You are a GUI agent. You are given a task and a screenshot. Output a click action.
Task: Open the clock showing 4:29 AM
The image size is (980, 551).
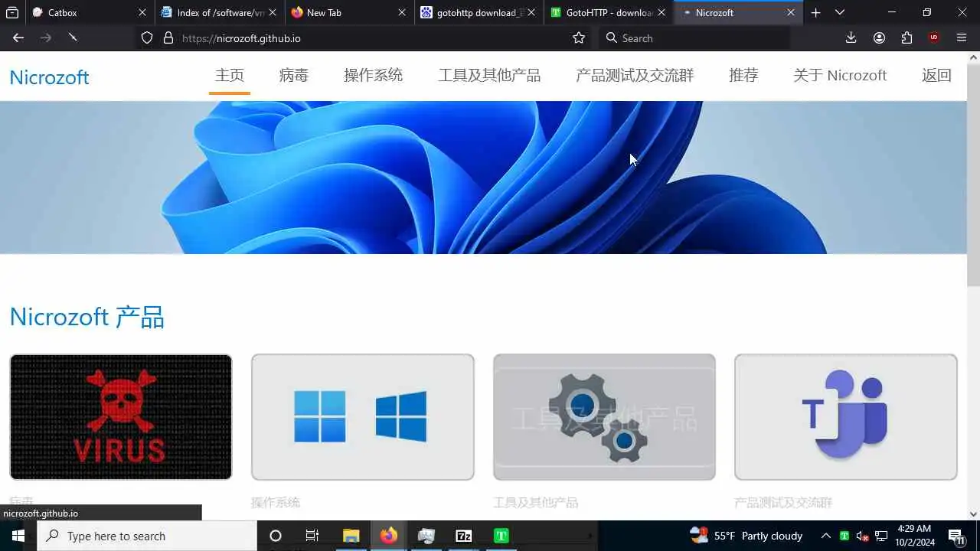pos(914,536)
